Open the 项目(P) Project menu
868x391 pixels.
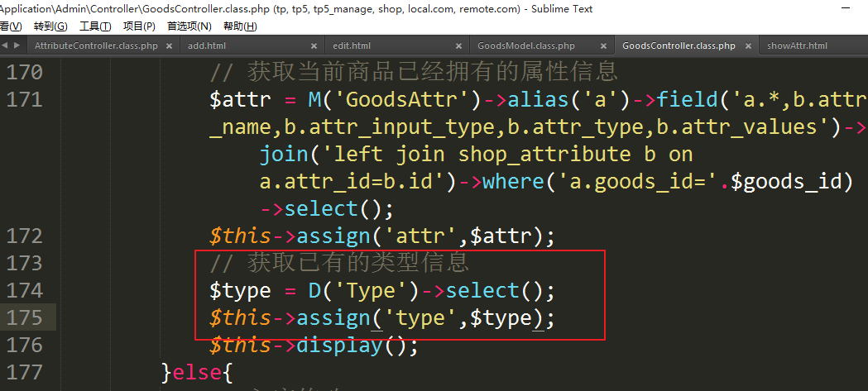click(x=139, y=26)
